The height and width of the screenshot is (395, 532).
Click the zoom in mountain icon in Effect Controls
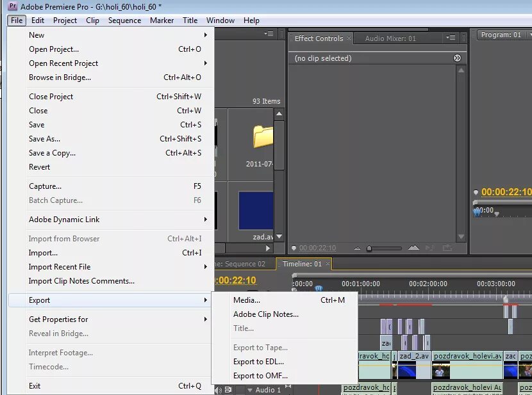pos(413,248)
